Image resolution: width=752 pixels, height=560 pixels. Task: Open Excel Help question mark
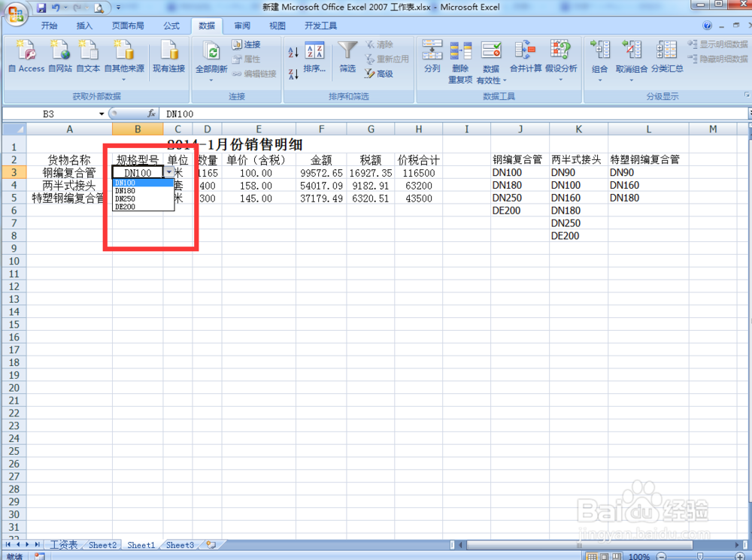[x=707, y=26]
